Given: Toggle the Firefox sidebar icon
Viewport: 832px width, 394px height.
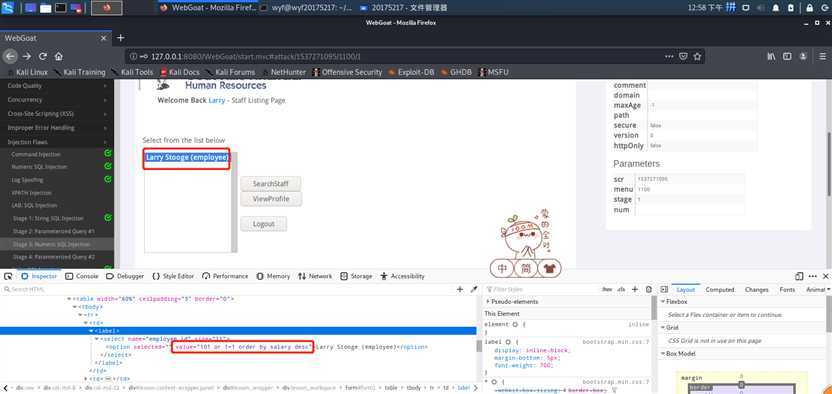Looking at the screenshot, I should click(x=787, y=56).
